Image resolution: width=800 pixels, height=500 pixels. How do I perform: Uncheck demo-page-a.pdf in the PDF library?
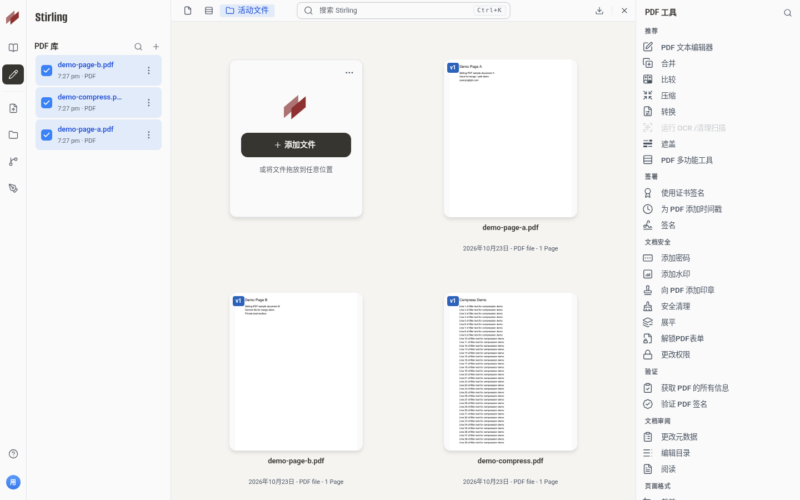pyautogui.click(x=46, y=135)
